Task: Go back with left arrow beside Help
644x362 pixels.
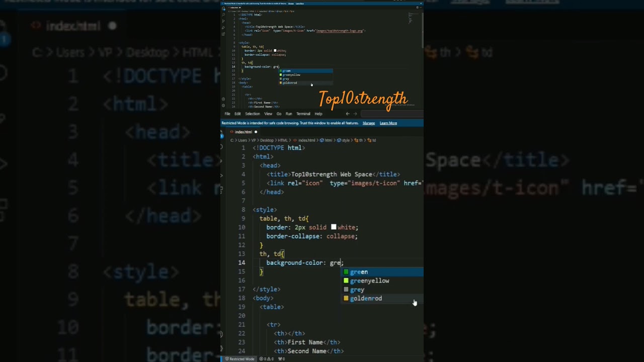Action: [x=347, y=114]
